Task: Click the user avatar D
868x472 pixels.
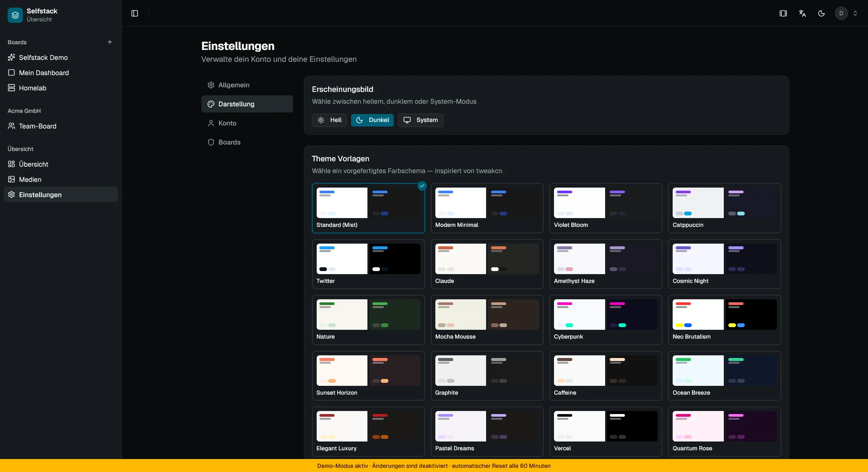Action: coord(841,13)
